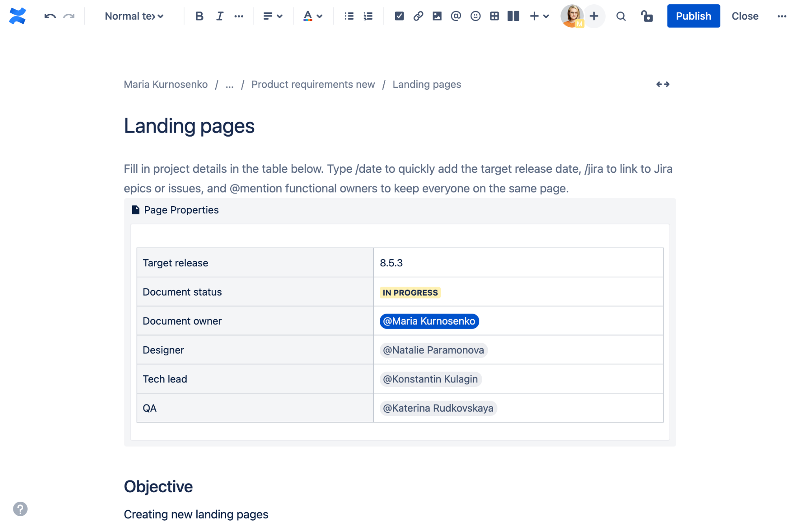Image resolution: width=806 pixels, height=532 pixels.
Task: Insert a mention with the @ icon
Action: tap(456, 16)
